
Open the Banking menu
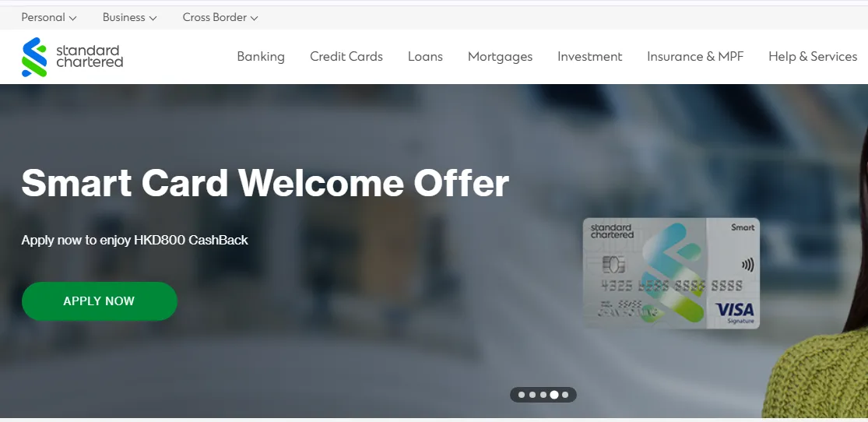point(261,57)
